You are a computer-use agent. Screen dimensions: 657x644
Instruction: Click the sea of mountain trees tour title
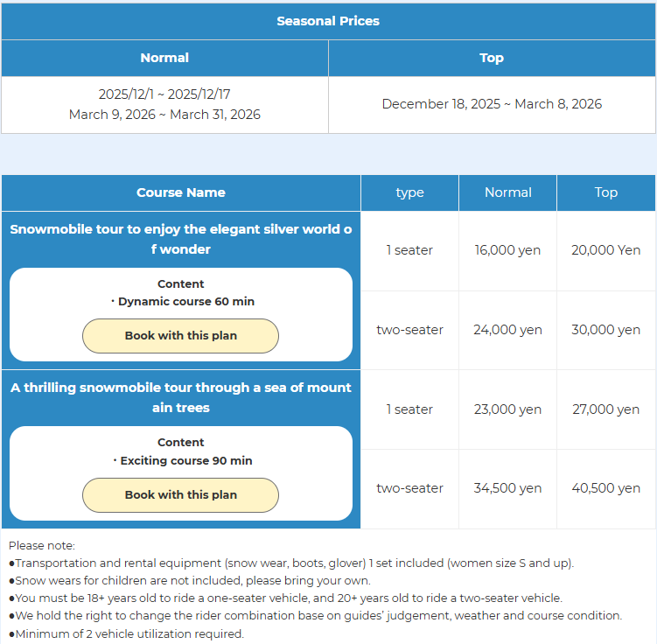181,397
